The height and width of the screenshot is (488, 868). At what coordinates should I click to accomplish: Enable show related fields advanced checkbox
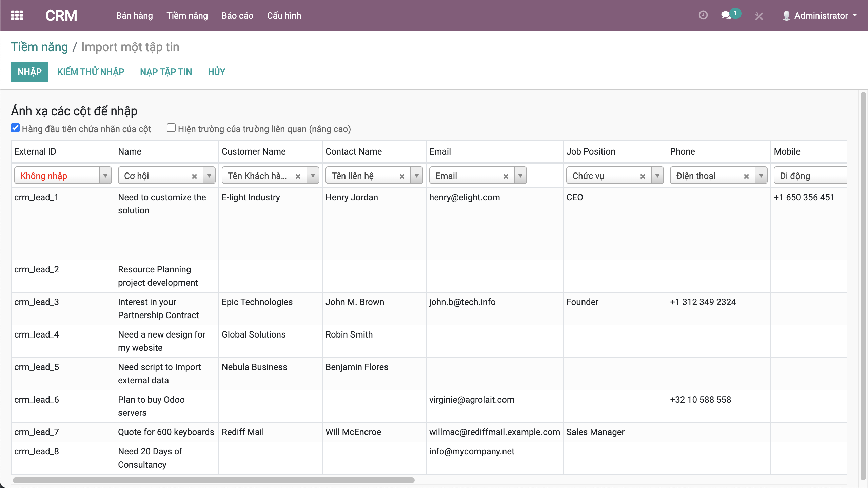pyautogui.click(x=171, y=128)
